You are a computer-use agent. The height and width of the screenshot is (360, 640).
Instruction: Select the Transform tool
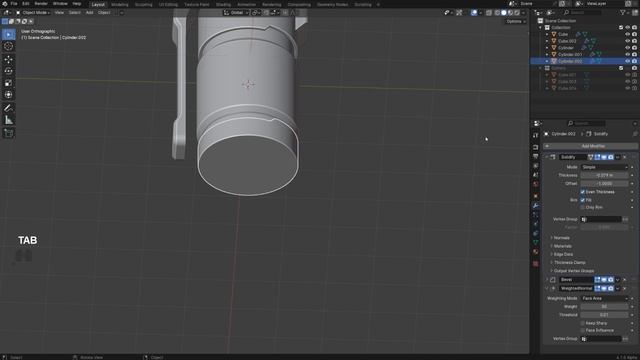click(9, 95)
